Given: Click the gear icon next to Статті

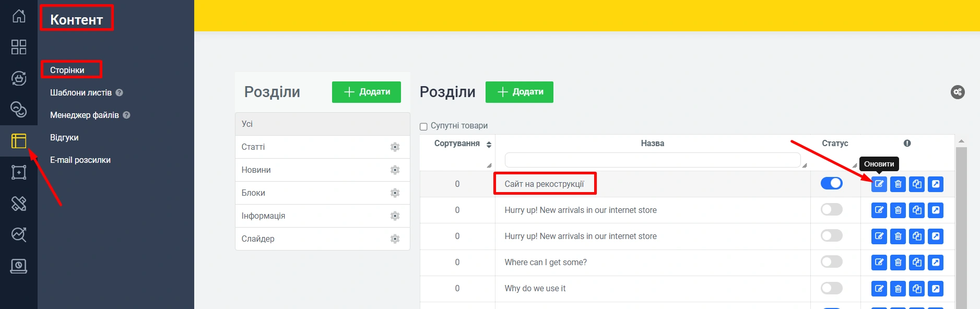Looking at the screenshot, I should [395, 147].
